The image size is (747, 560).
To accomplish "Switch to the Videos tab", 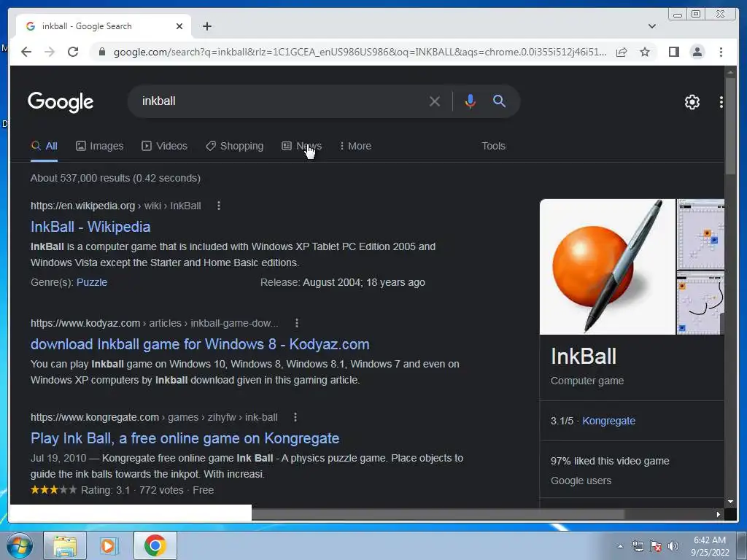I will (x=164, y=146).
